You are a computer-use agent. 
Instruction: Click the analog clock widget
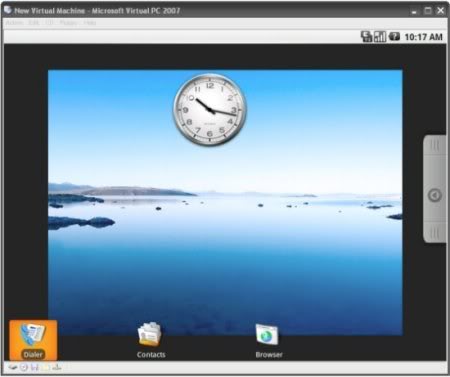pyautogui.click(x=210, y=110)
